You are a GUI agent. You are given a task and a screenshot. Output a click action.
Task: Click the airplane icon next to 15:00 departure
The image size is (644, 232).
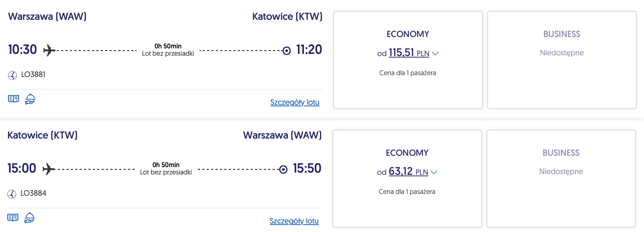click(x=48, y=169)
